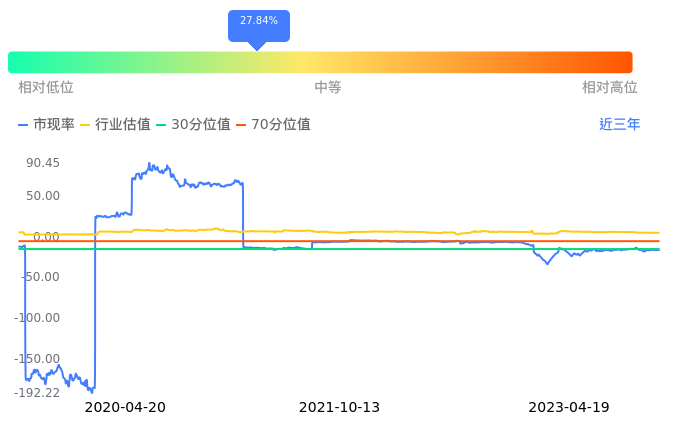Viewport: 686px width, 442px height.
Task: Click the 27.84% percentile bubble
Action: click(259, 21)
